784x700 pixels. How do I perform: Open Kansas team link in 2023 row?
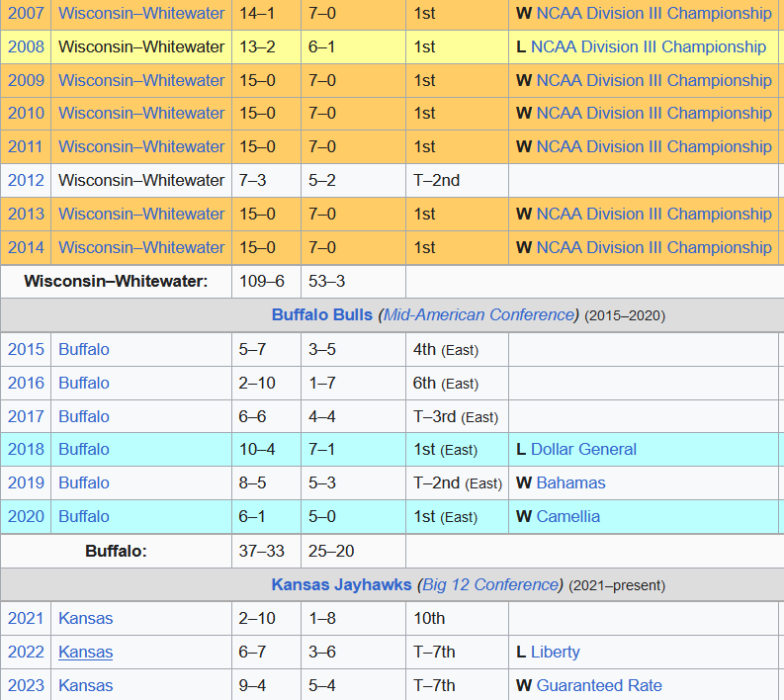(85, 685)
